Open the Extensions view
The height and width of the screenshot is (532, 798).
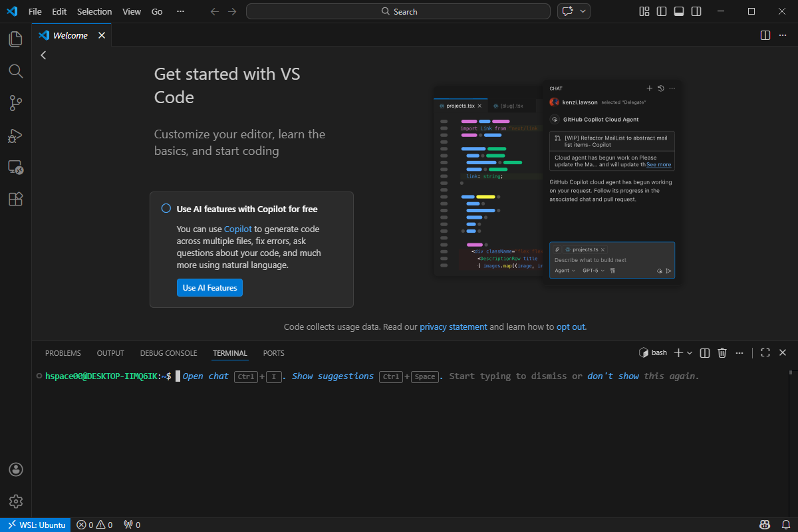click(x=15, y=199)
